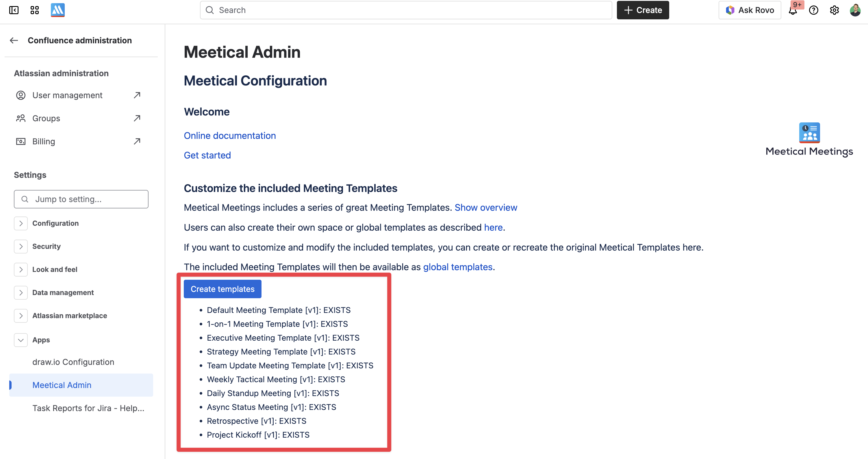The height and width of the screenshot is (459, 868).
Task: Open the Confluence logo home
Action: [58, 10]
